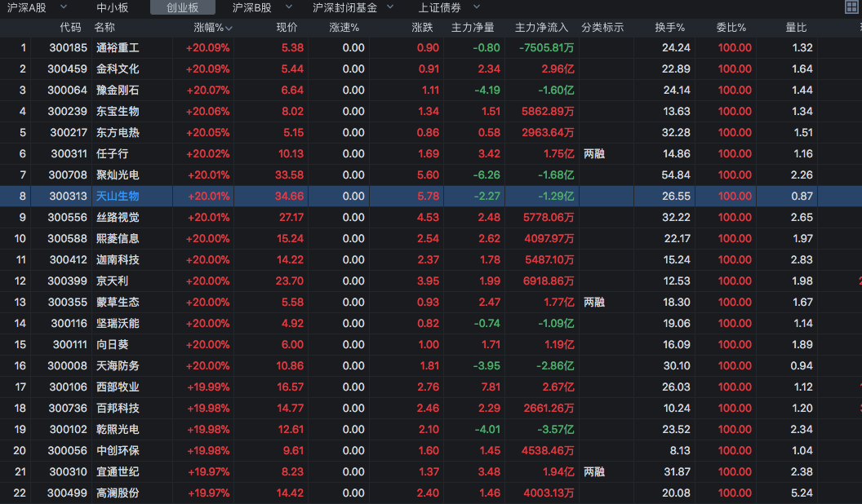Click price 33.58 for 聚灿光电

(289, 175)
